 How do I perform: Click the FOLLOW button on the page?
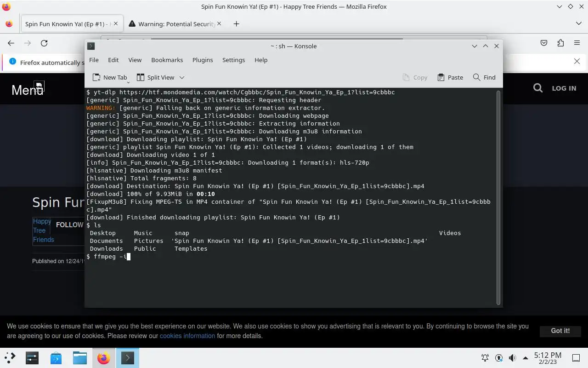coord(69,225)
